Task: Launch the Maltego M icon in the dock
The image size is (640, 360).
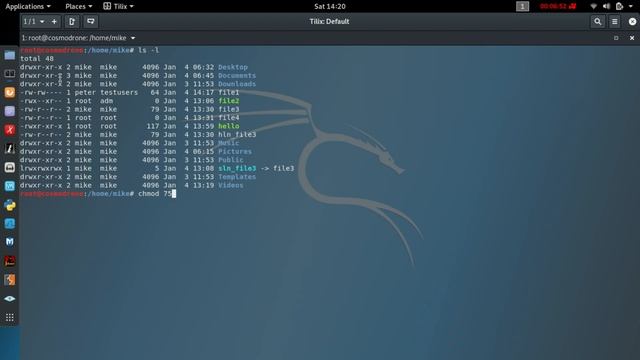Action: [10, 242]
